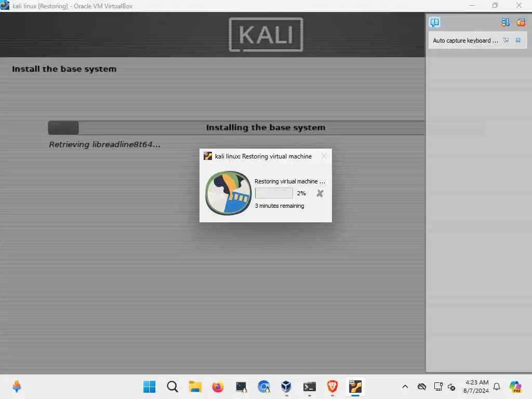Cancel the VM restore with the X button
The image size is (532, 399).
[x=320, y=193]
